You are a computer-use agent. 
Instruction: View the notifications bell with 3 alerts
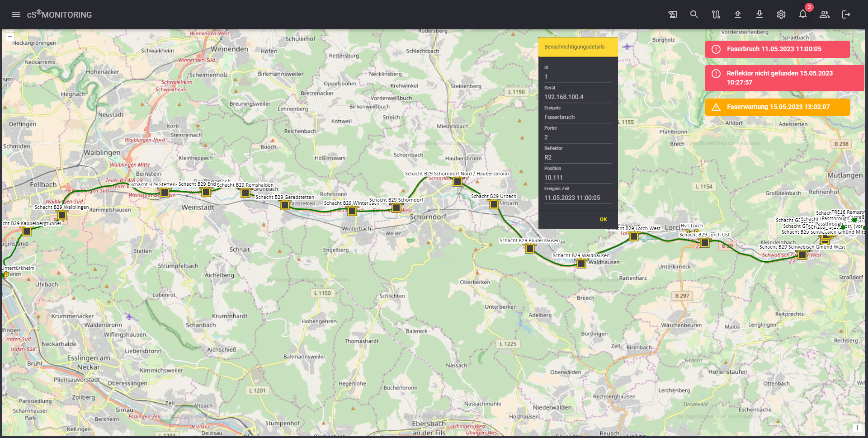click(802, 14)
